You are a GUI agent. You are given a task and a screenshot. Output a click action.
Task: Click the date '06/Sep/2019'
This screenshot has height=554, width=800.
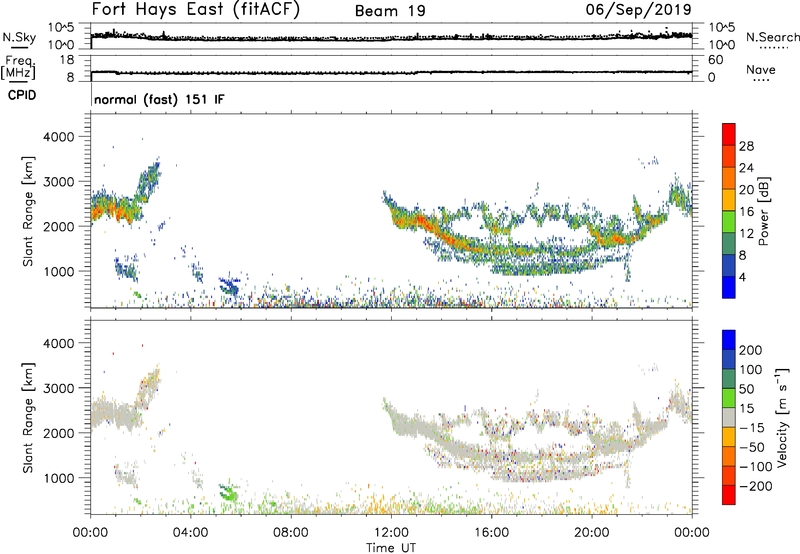point(638,9)
